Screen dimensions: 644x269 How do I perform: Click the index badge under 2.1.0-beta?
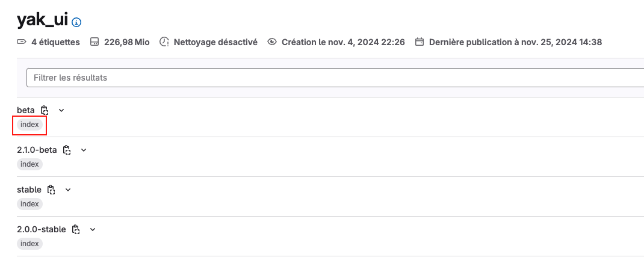click(x=29, y=164)
